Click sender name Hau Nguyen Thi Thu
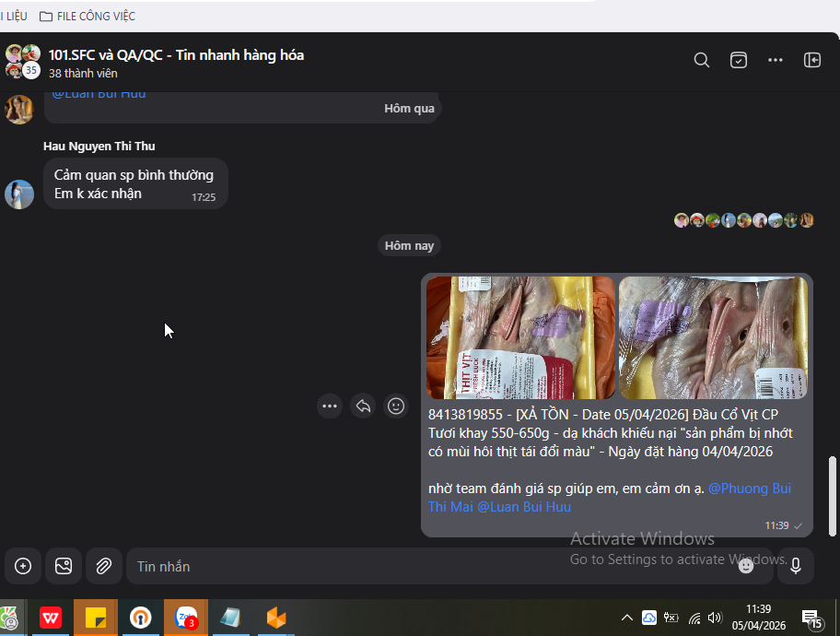This screenshot has width=840, height=636. (99, 146)
